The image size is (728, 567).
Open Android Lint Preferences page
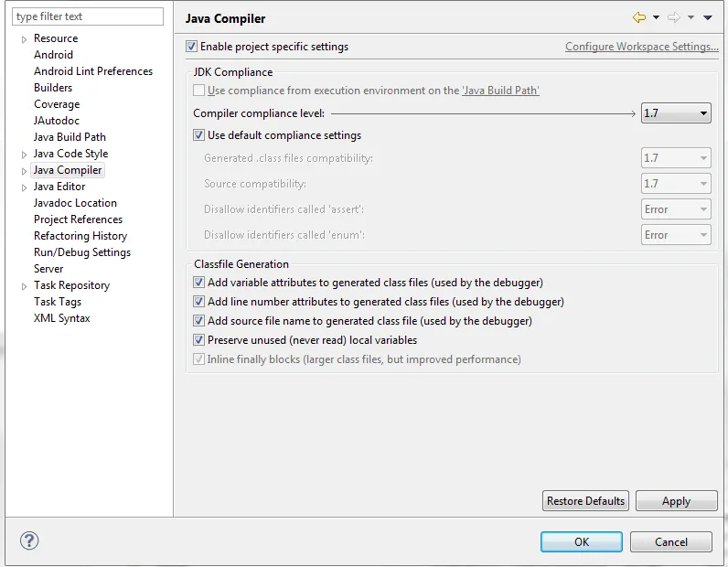click(93, 71)
